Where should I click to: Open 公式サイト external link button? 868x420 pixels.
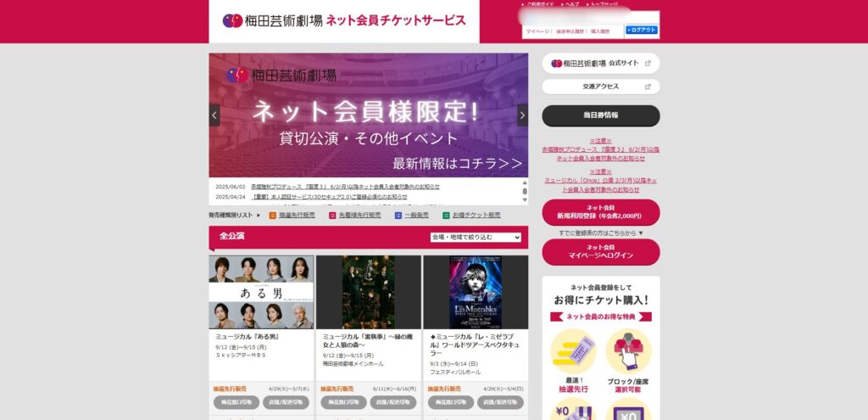pos(601,63)
